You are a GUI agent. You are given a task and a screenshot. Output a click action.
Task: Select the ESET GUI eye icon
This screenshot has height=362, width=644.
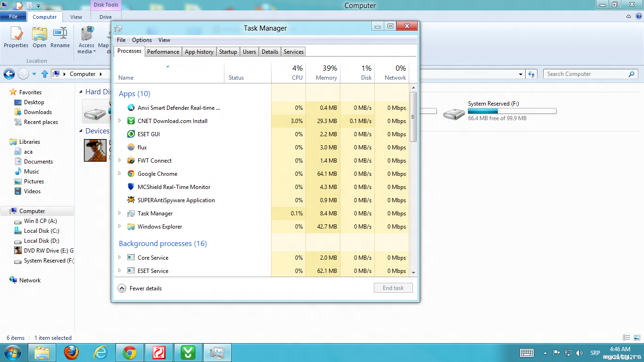tap(131, 134)
